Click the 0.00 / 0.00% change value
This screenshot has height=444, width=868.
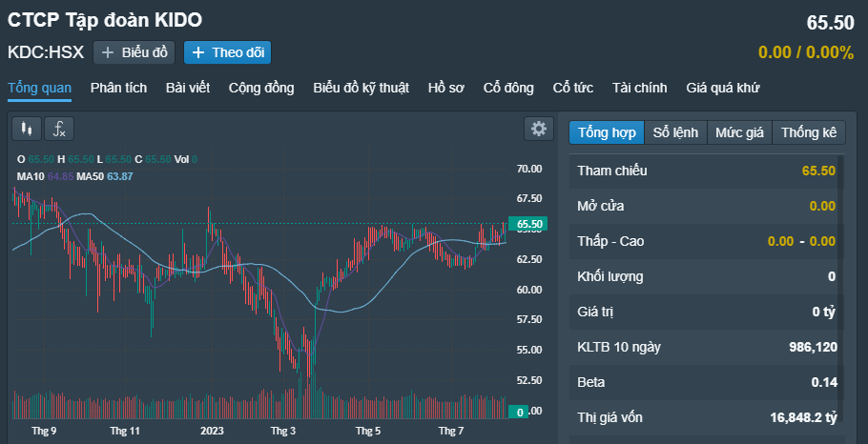[806, 52]
